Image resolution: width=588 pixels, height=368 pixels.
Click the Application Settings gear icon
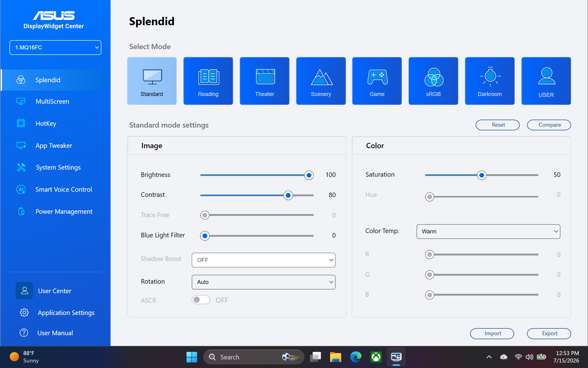(24, 312)
